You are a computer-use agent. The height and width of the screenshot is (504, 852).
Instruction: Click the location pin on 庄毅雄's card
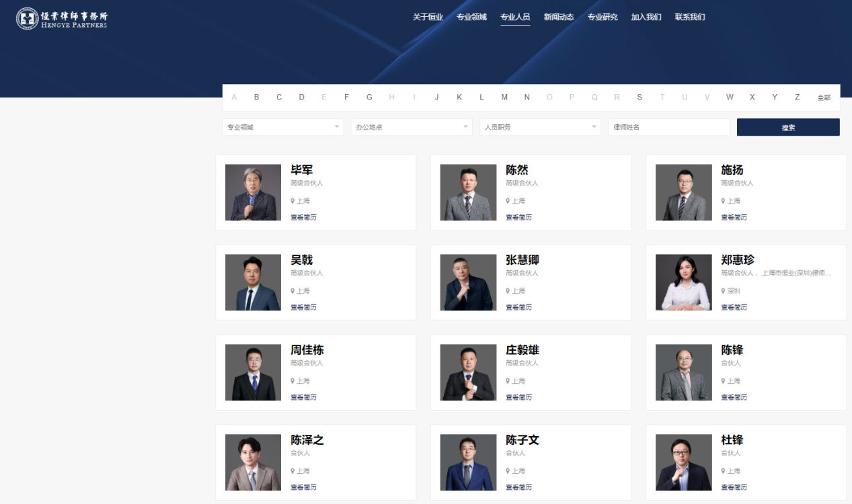point(509,380)
